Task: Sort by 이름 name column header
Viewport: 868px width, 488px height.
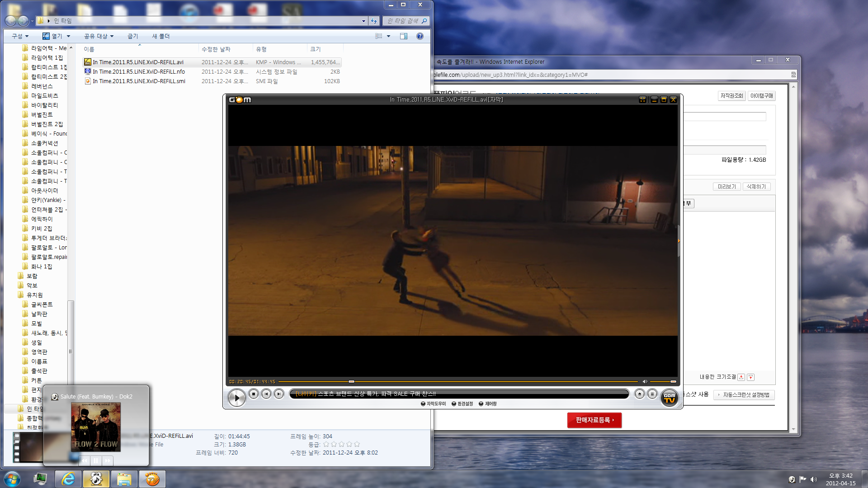Action: pos(139,49)
